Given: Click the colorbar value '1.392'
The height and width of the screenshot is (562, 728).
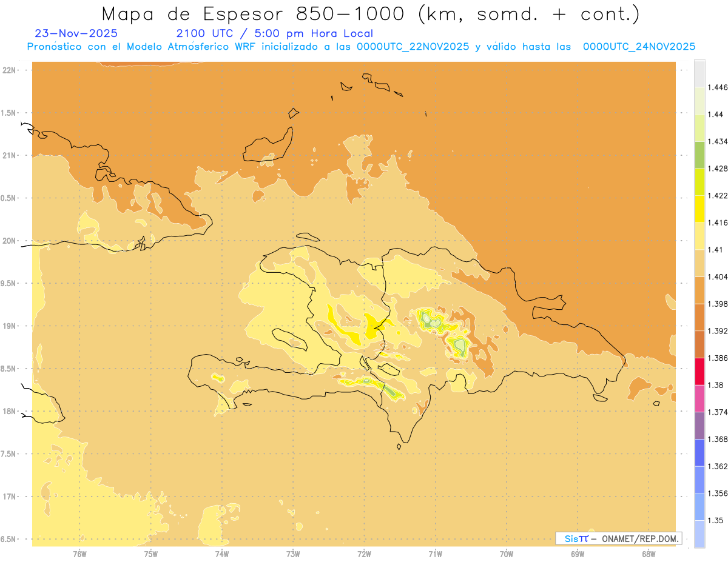Looking at the screenshot, I should [718, 331].
